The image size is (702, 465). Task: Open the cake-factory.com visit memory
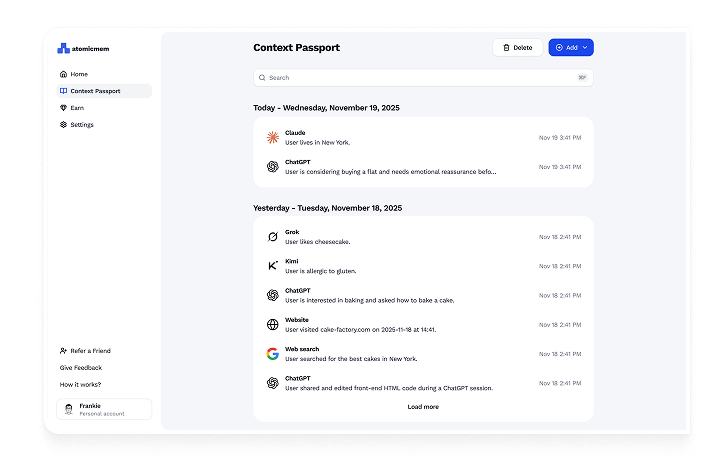423,324
